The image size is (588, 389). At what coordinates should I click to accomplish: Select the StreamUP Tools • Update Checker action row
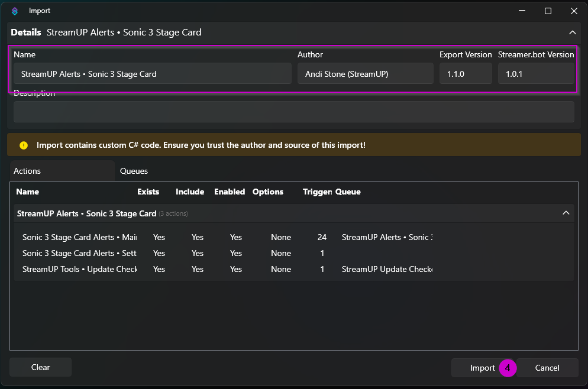pyautogui.click(x=79, y=269)
